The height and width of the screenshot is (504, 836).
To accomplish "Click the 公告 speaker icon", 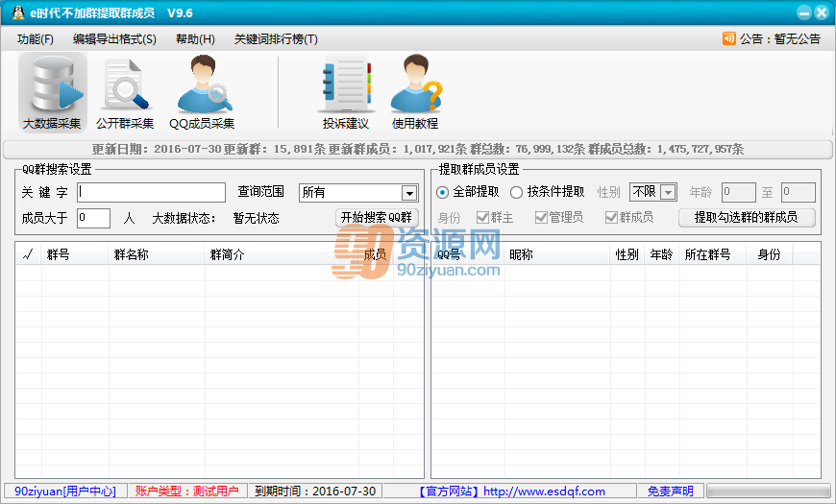I will (x=728, y=38).
